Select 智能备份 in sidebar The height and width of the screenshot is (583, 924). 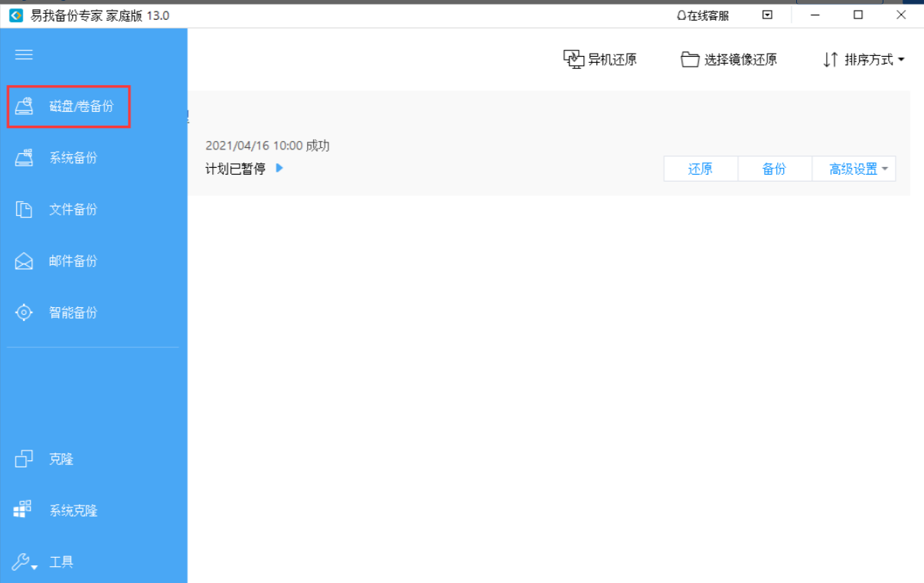coord(73,313)
